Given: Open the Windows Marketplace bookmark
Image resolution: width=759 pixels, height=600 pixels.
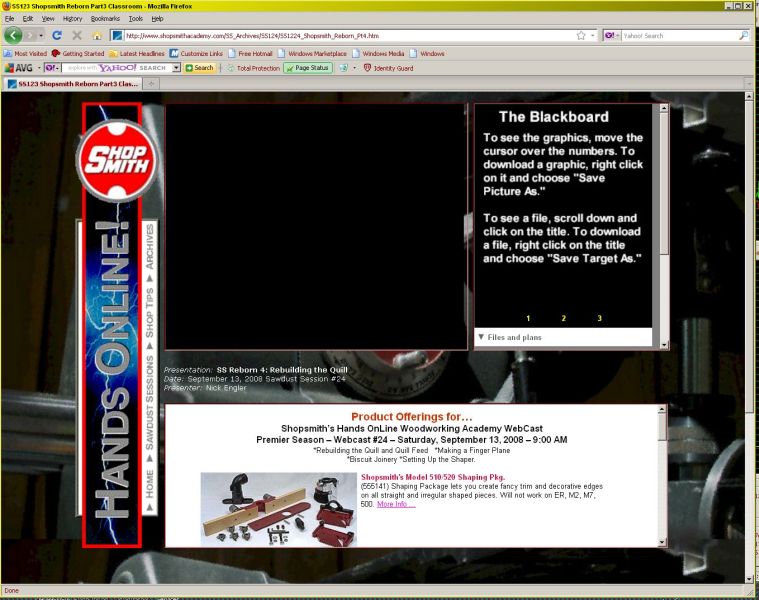Looking at the screenshot, I should [312, 54].
